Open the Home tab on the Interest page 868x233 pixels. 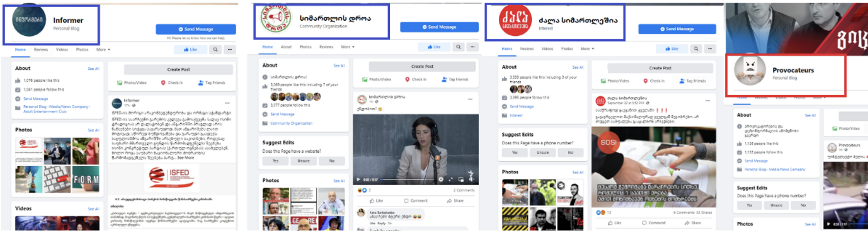pyautogui.click(x=507, y=49)
